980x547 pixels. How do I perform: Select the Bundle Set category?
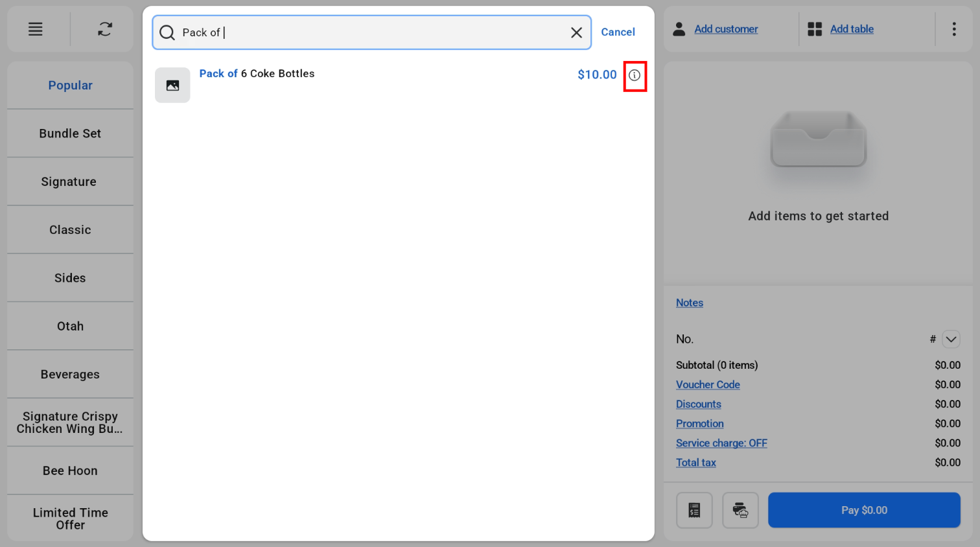point(70,134)
